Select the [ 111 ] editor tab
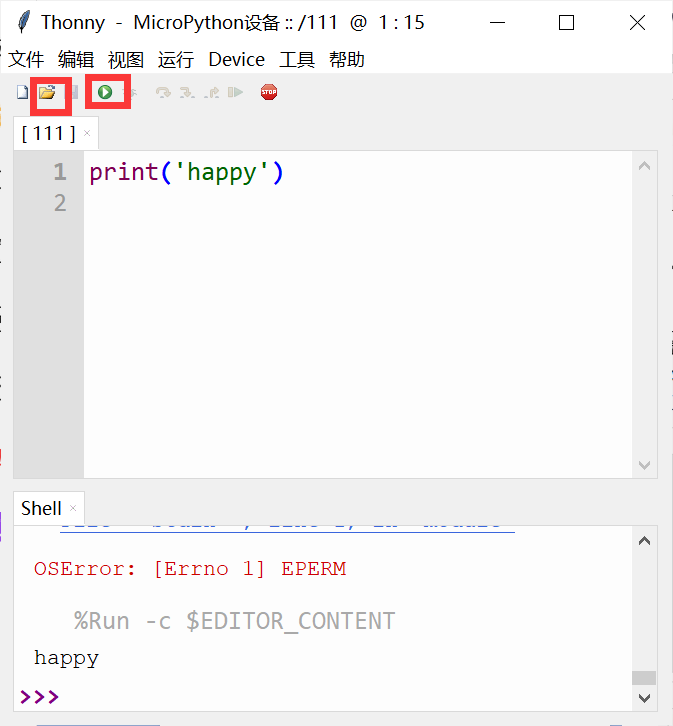This screenshot has width=673, height=726. (x=49, y=134)
